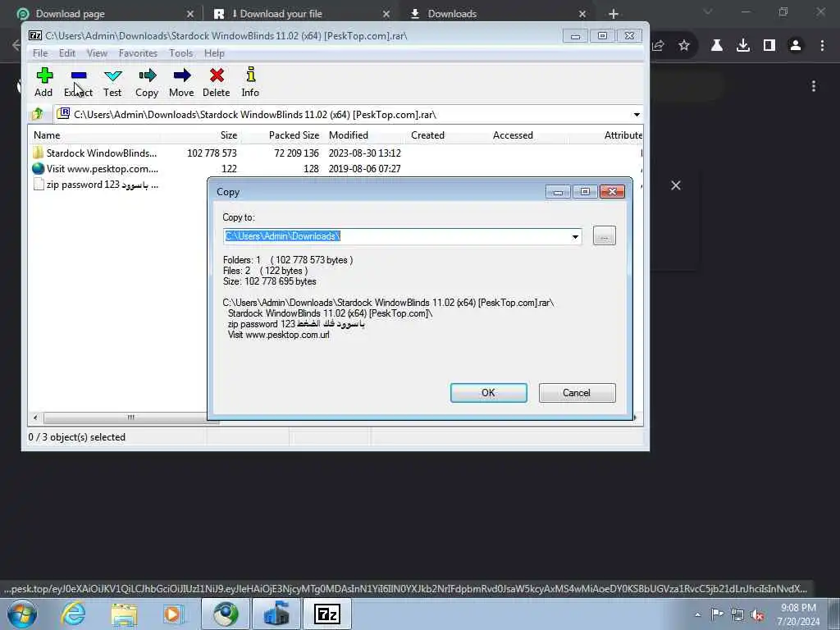Image resolution: width=840 pixels, height=630 pixels.
Task: Open Chrome downloads icon in browser toolbar
Action: [x=742, y=46]
